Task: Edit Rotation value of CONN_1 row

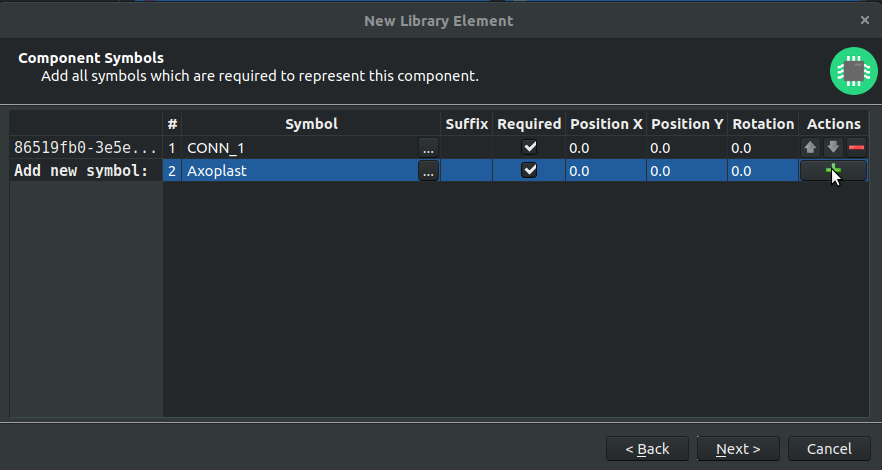Action: pyautogui.click(x=763, y=147)
